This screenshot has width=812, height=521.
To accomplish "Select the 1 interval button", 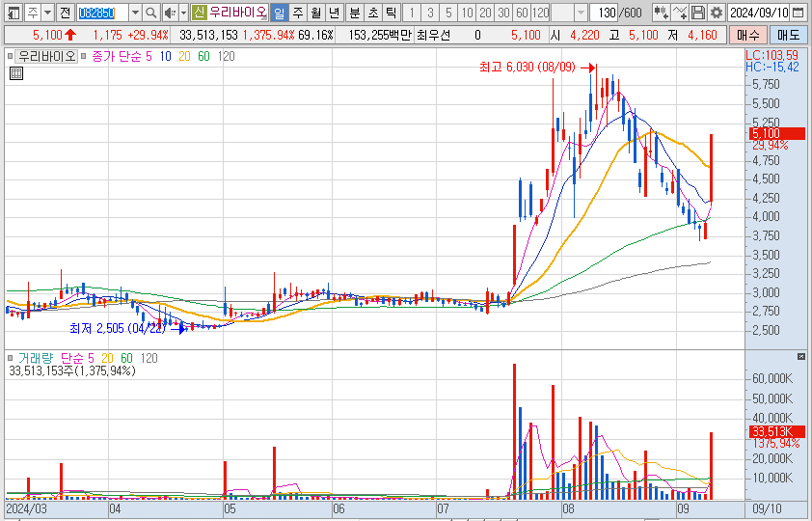I will [412, 13].
